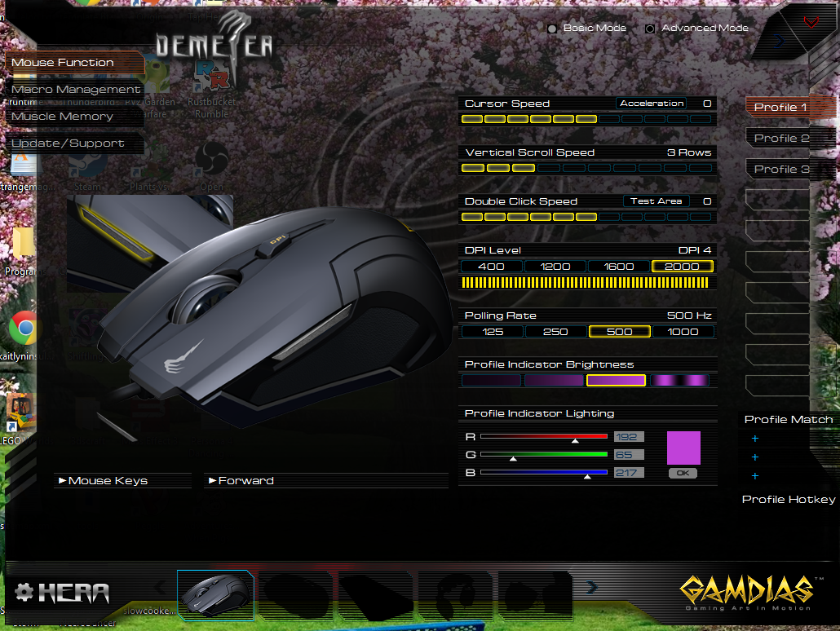Click the Cursor Speed level bar
The image size is (840, 631).
[586, 119]
